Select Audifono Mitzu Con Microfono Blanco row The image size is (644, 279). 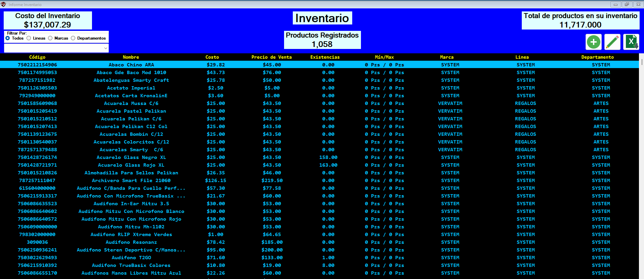pos(319,211)
